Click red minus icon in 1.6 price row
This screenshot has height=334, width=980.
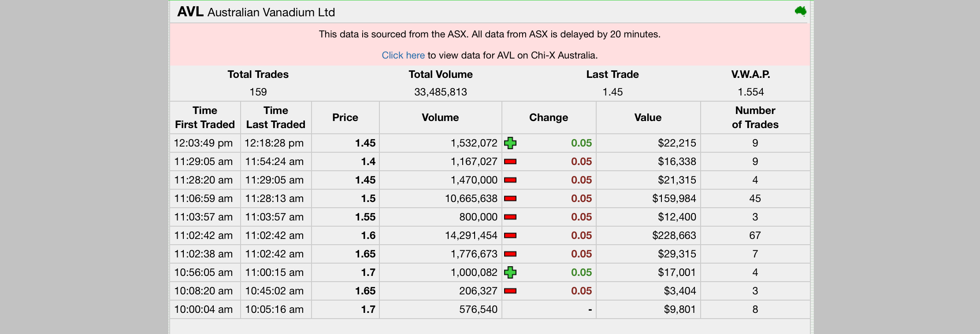pos(510,235)
